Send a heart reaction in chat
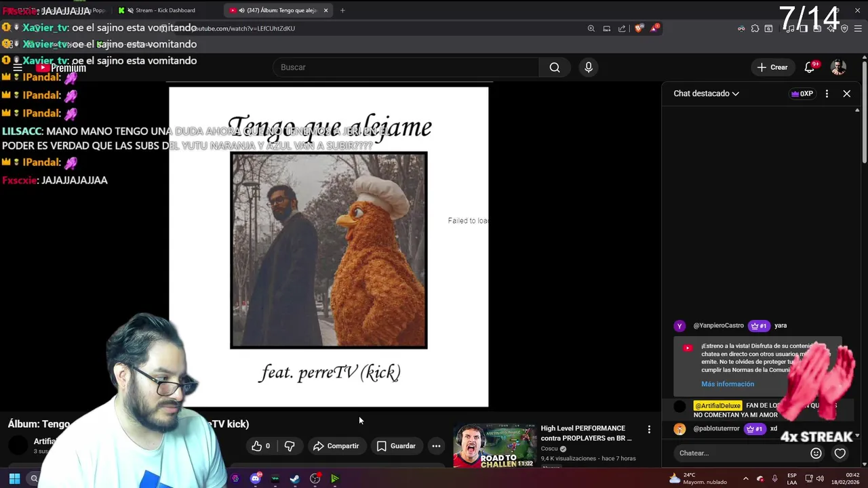Viewport: 868px width, 488px height. [x=840, y=453]
